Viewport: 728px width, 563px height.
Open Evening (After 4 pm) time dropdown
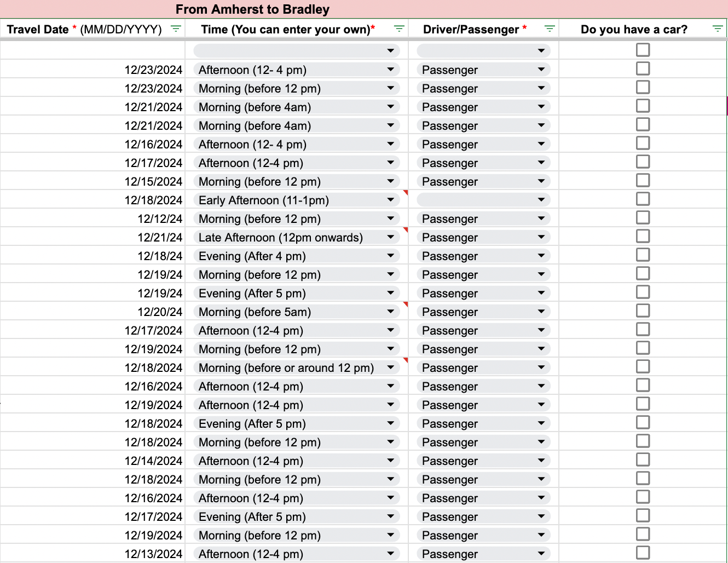coord(390,256)
